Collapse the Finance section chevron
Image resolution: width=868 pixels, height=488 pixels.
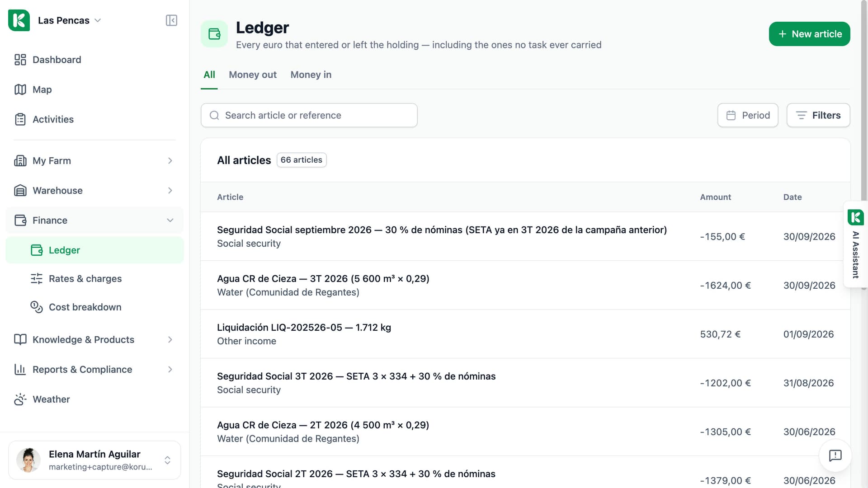pos(170,221)
